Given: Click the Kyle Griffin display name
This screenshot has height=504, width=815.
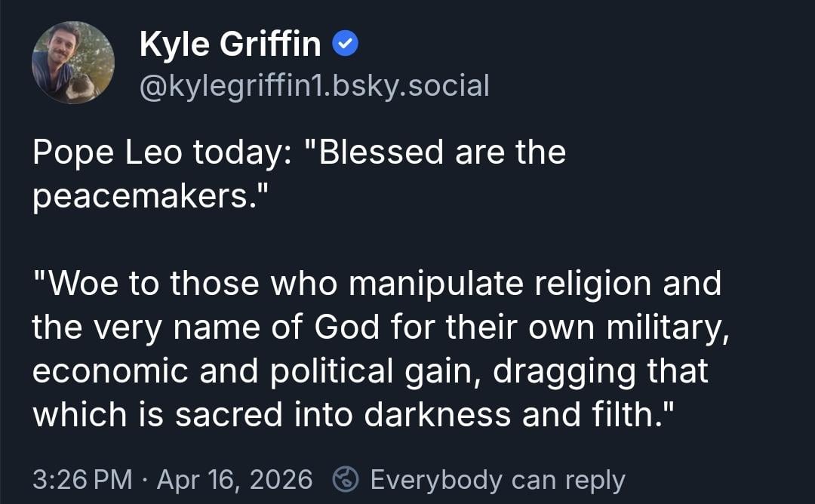Looking at the screenshot, I should 230,45.
